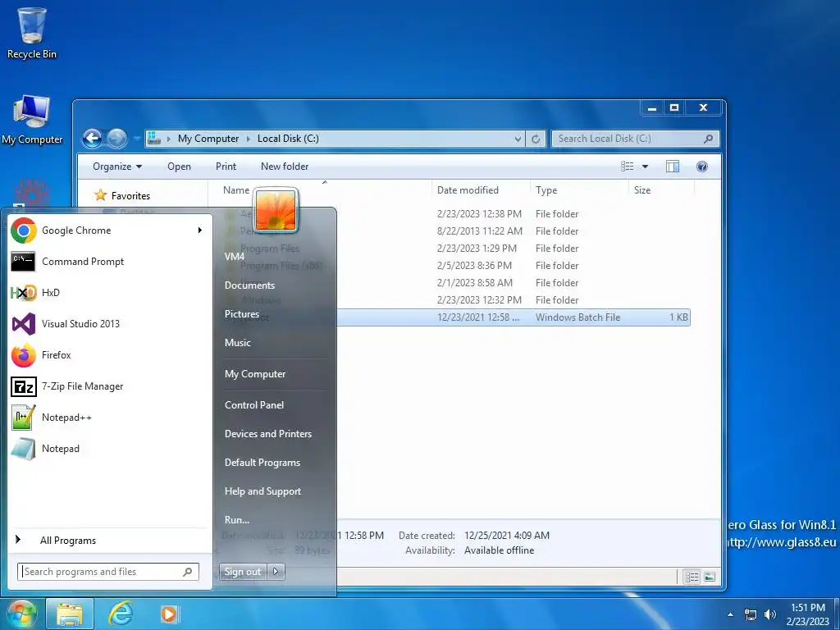
Task: Open VM4 user folder
Action: [235, 257]
